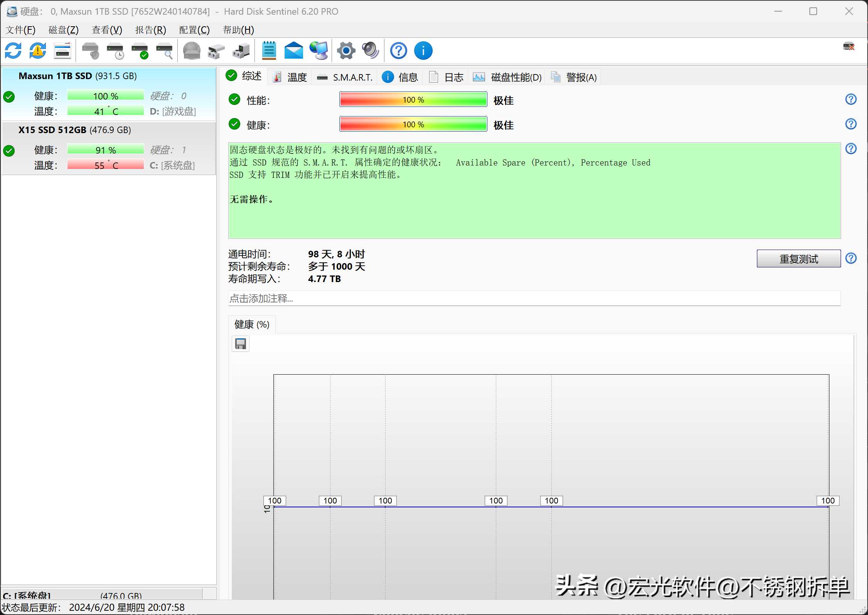The width and height of the screenshot is (868, 615).
Task: Click the green check icon beside 性能
Action: click(x=234, y=100)
